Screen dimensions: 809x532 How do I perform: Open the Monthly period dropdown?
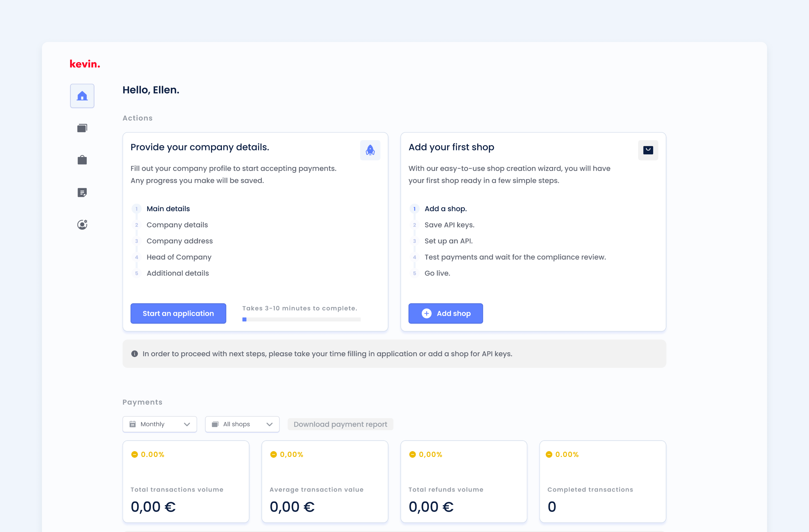[159, 424]
